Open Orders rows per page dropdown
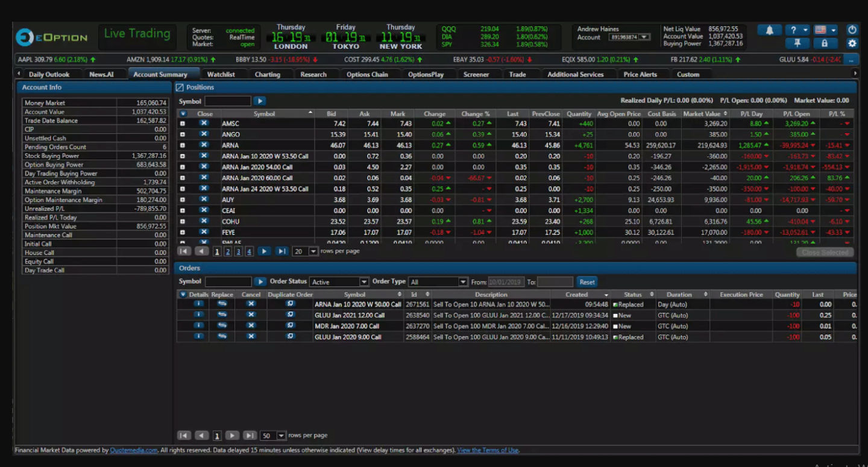The height and width of the screenshot is (467, 868). (281, 436)
